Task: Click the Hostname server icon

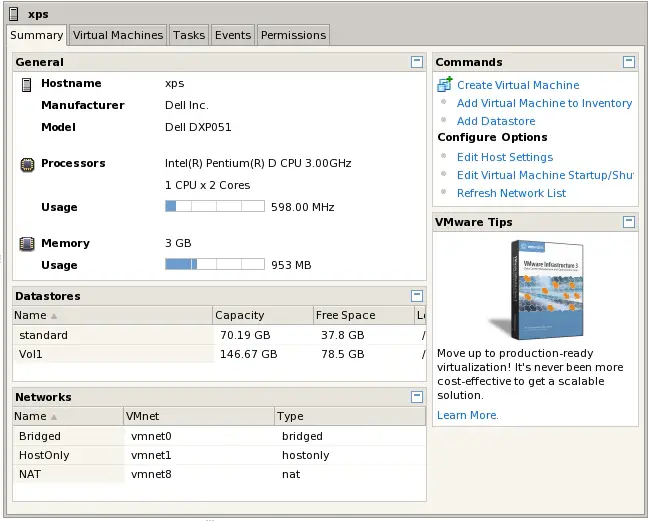Action: pyautogui.click(x=26, y=84)
